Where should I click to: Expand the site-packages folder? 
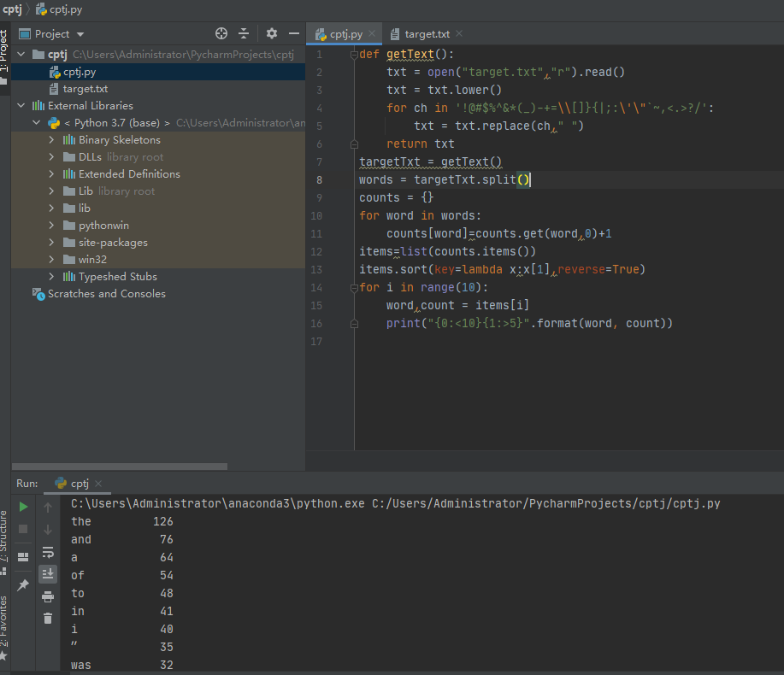pos(52,243)
